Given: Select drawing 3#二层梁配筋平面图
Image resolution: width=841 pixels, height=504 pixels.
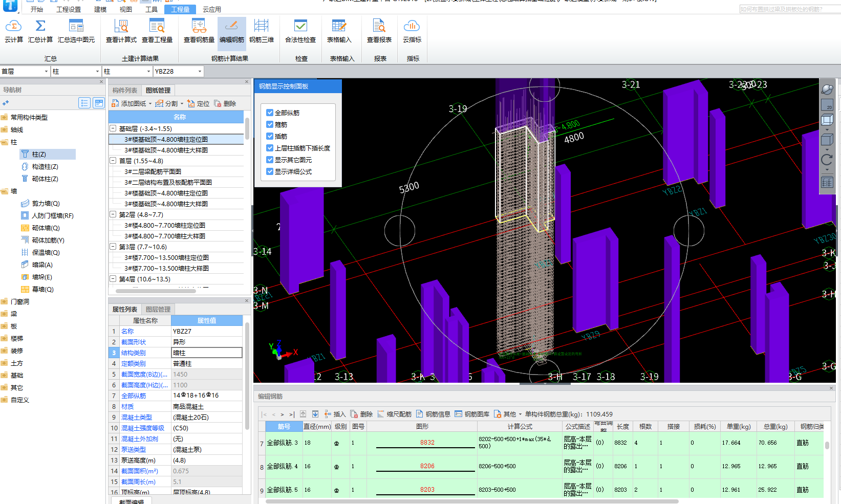Looking at the screenshot, I should pyautogui.click(x=153, y=171).
